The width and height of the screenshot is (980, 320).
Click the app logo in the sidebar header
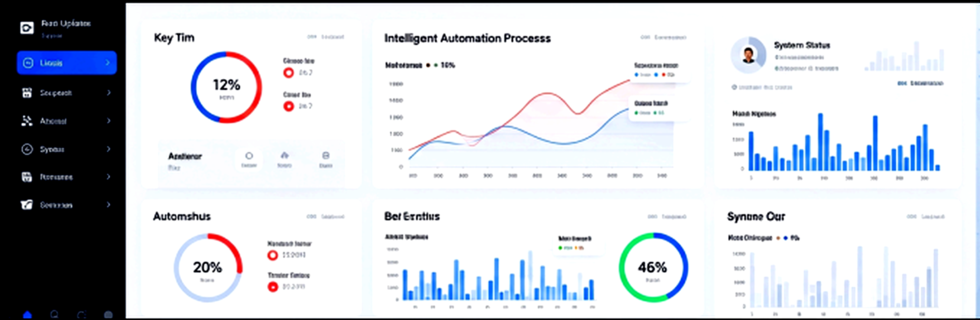click(27, 28)
